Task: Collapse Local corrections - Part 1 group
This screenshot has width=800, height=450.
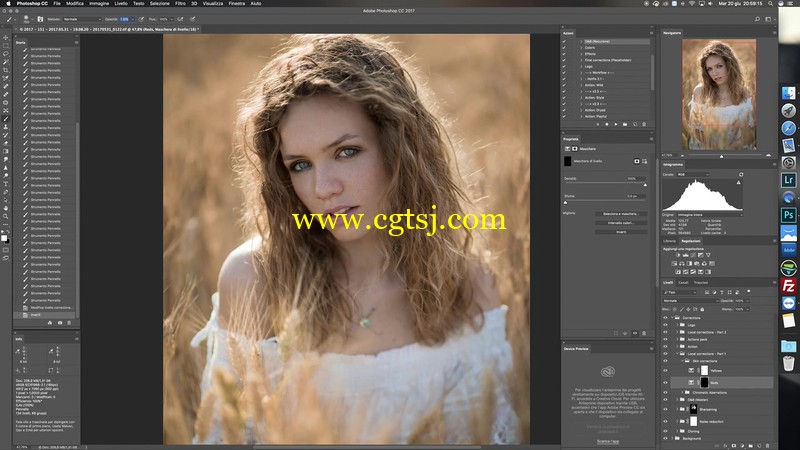Action: pyautogui.click(x=677, y=354)
